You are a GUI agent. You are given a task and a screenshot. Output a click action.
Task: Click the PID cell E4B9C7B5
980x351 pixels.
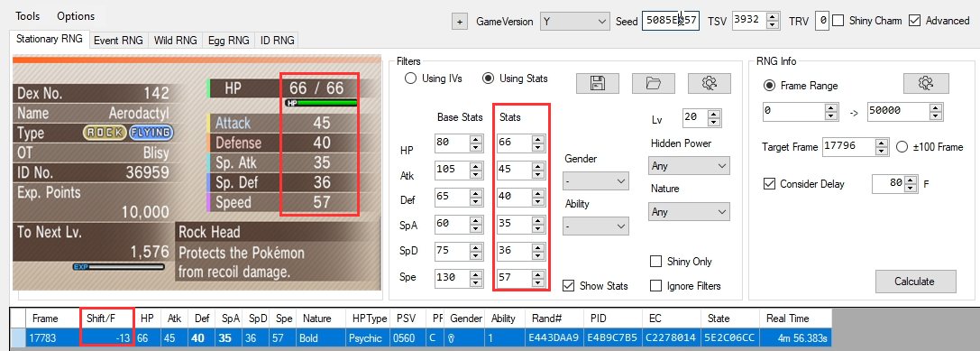coord(611,338)
